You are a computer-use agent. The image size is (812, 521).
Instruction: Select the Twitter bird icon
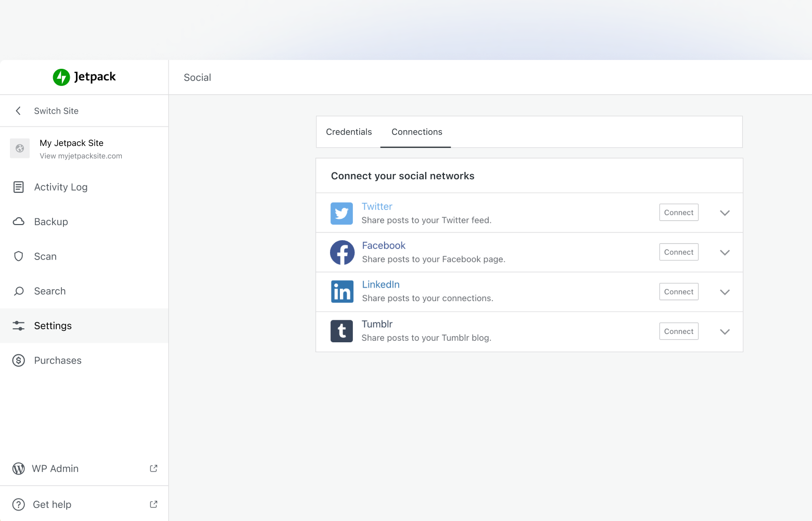pyautogui.click(x=341, y=213)
